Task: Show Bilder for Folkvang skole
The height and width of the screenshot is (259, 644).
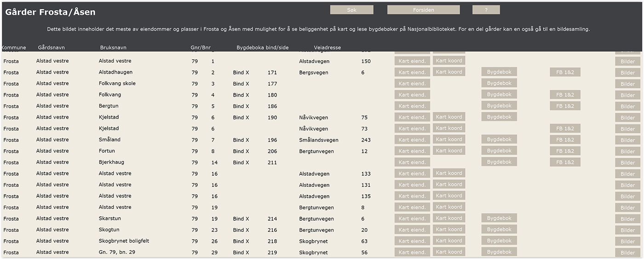Action: [627, 84]
